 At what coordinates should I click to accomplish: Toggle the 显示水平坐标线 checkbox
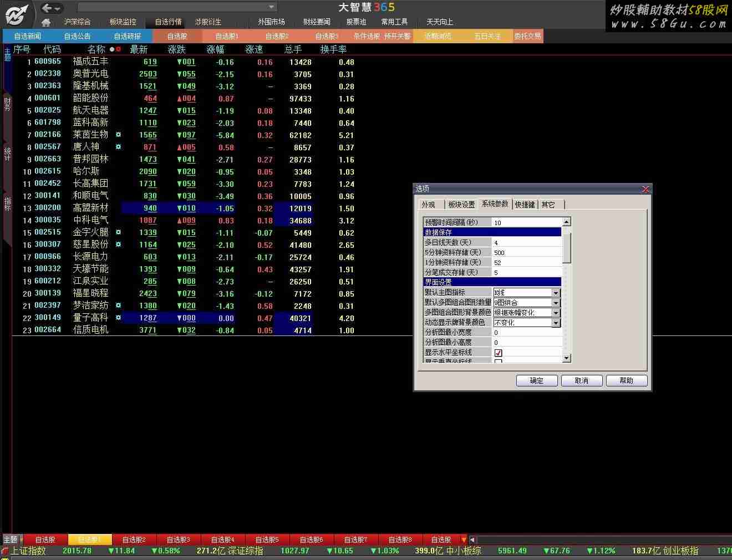click(x=499, y=353)
